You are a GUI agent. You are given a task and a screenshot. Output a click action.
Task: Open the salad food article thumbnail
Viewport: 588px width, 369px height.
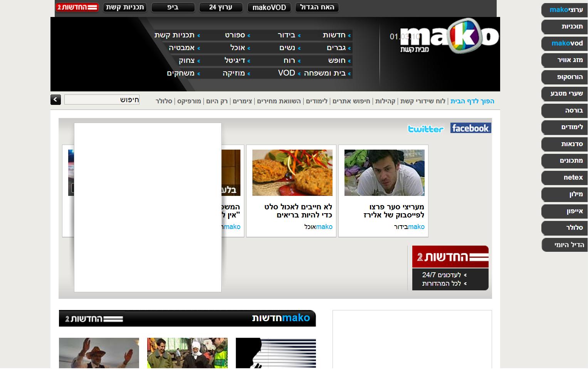point(292,173)
